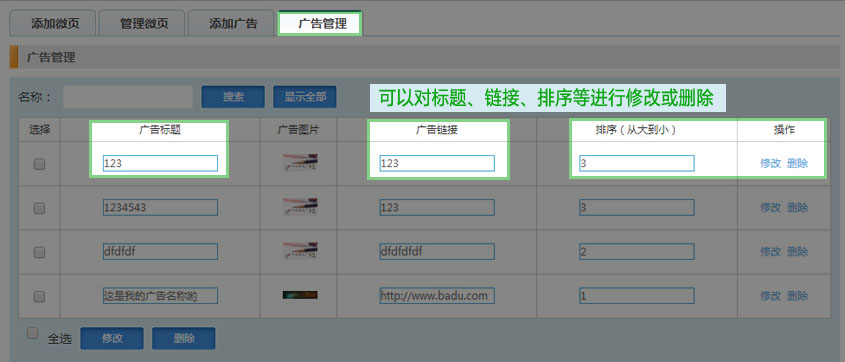Focus the 名称 search field
This screenshot has height=362, width=845.
[128, 97]
